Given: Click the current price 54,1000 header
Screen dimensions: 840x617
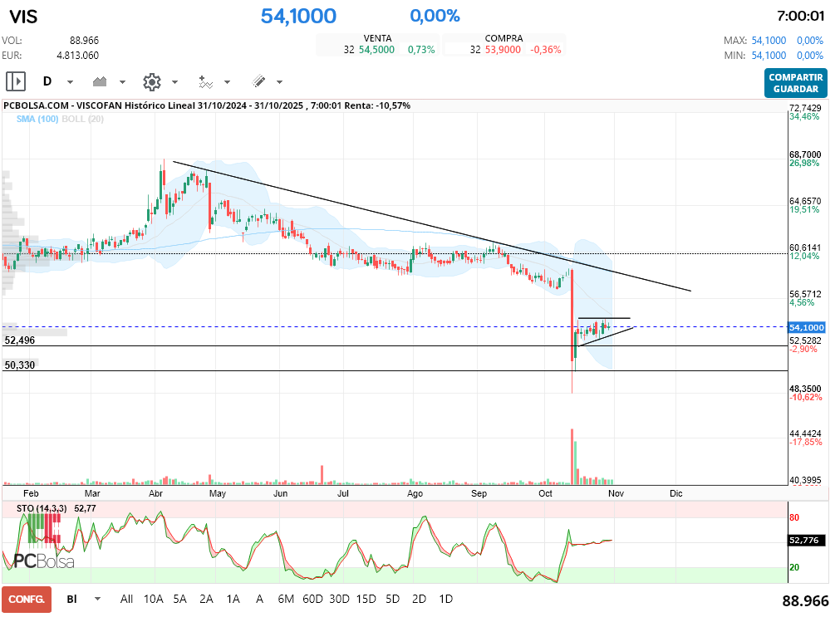Looking at the screenshot, I should click(x=298, y=16).
